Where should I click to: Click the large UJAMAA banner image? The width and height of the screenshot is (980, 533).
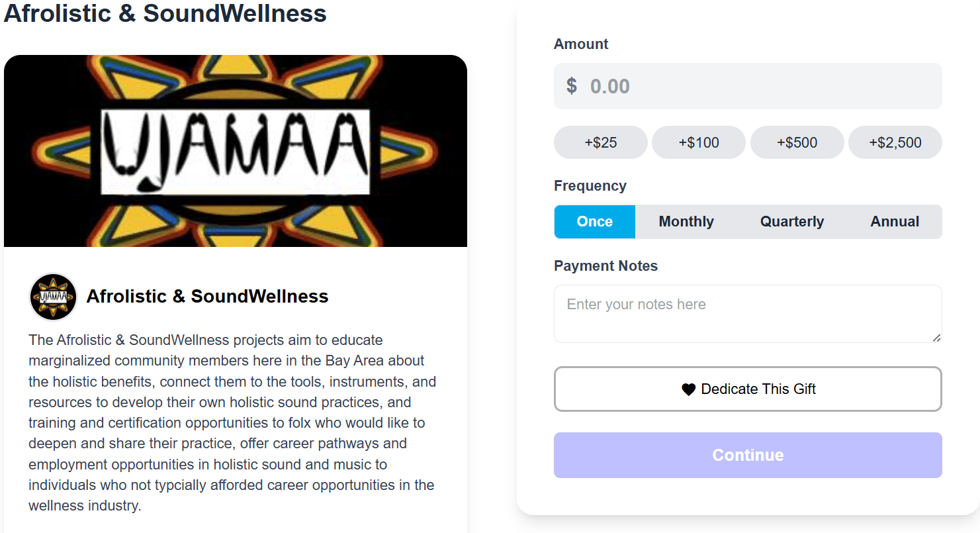236,151
